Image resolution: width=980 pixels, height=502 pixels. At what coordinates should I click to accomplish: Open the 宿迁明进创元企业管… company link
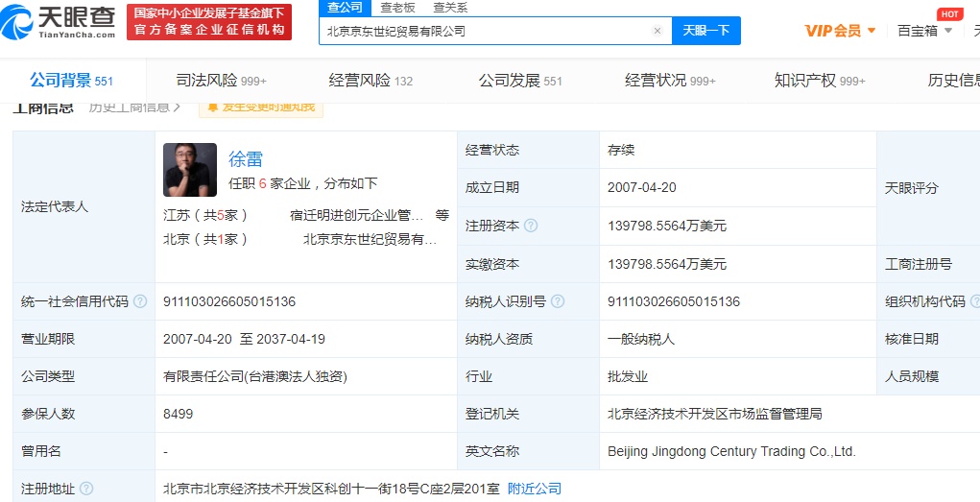[x=357, y=216]
